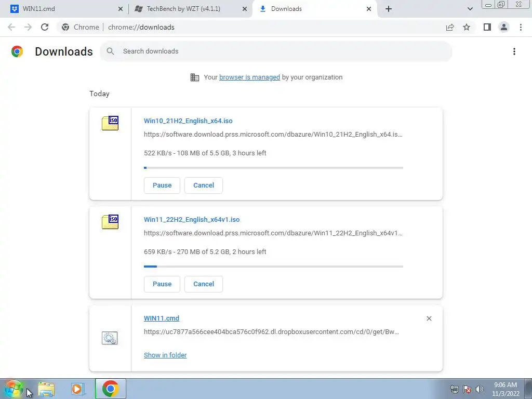
Task: Click the Win11 ISO download progress bar
Action: [x=273, y=267]
